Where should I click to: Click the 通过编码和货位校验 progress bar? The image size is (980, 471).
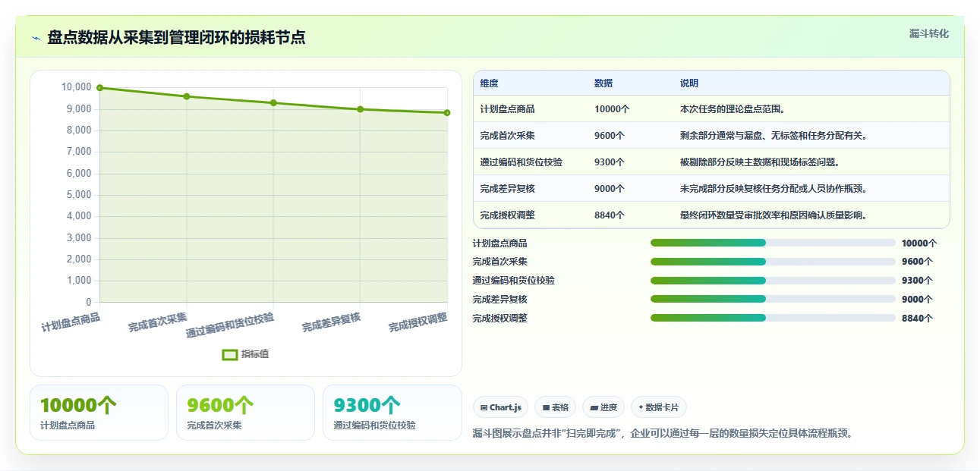[773, 281]
